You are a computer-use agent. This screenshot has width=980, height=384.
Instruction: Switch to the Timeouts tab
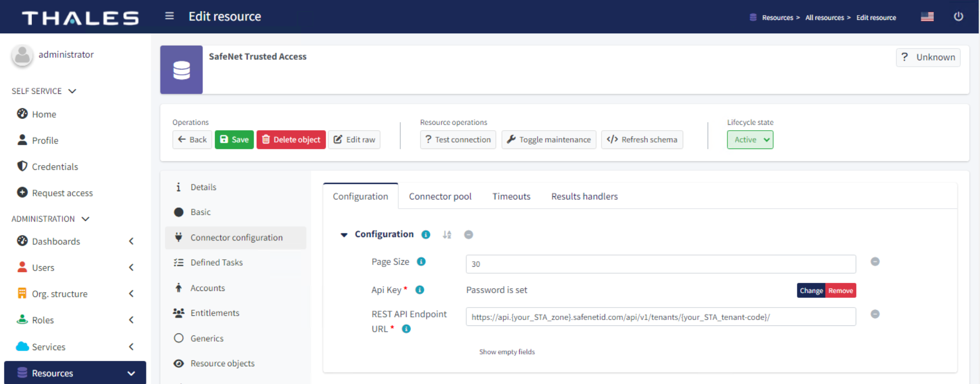coord(511,196)
